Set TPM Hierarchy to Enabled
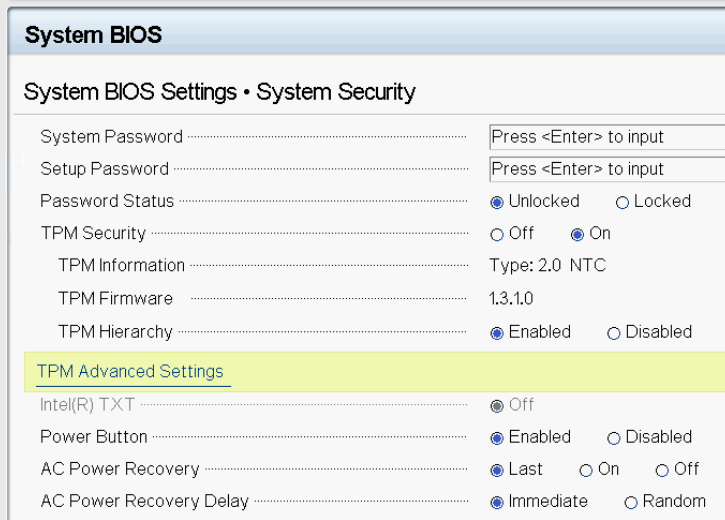This screenshot has width=725, height=520. (x=497, y=333)
